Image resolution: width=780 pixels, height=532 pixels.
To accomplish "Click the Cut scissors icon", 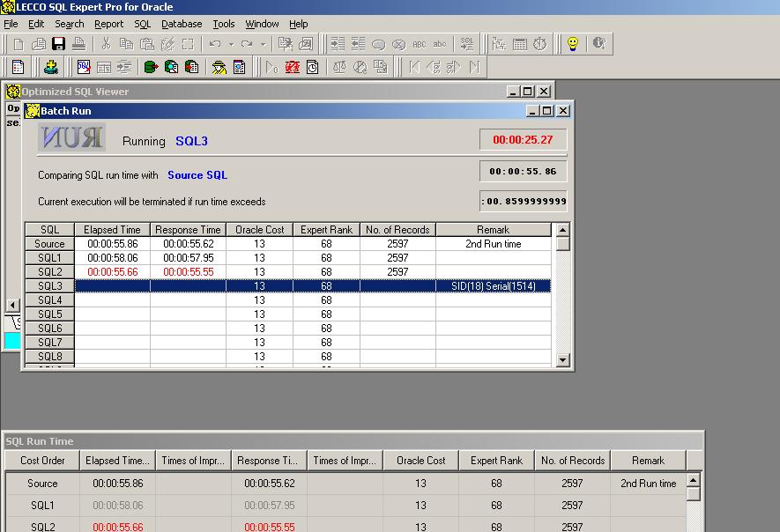I will coord(106,44).
